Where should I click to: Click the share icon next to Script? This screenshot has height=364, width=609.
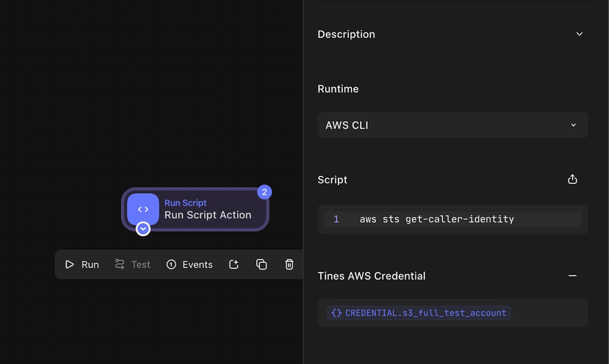click(572, 180)
